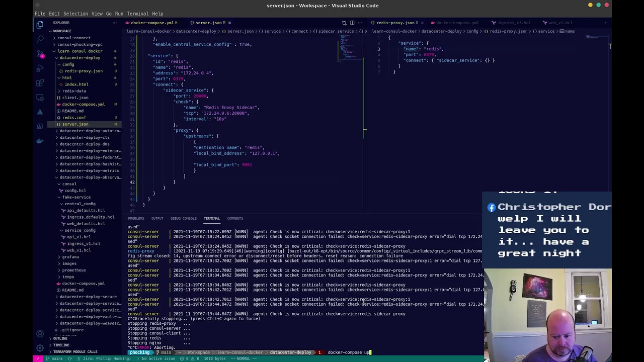Open .gitignore in the file tree
This screenshot has height=362, width=644.
(x=72, y=330)
